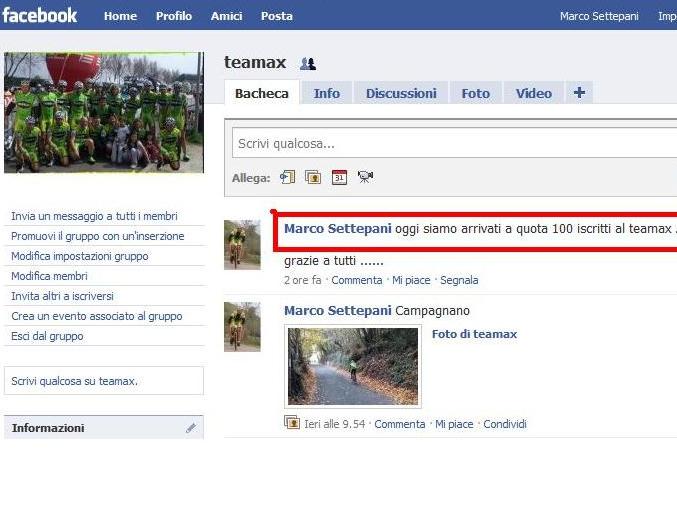Click the pencil edit icon in Informazioni

[x=191, y=428]
